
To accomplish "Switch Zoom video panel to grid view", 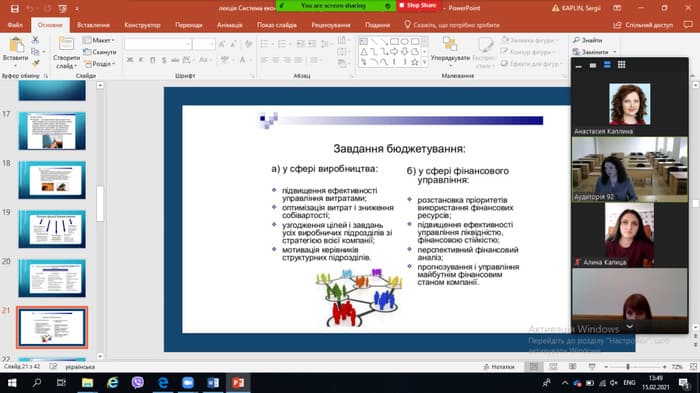I will pos(621,65).
